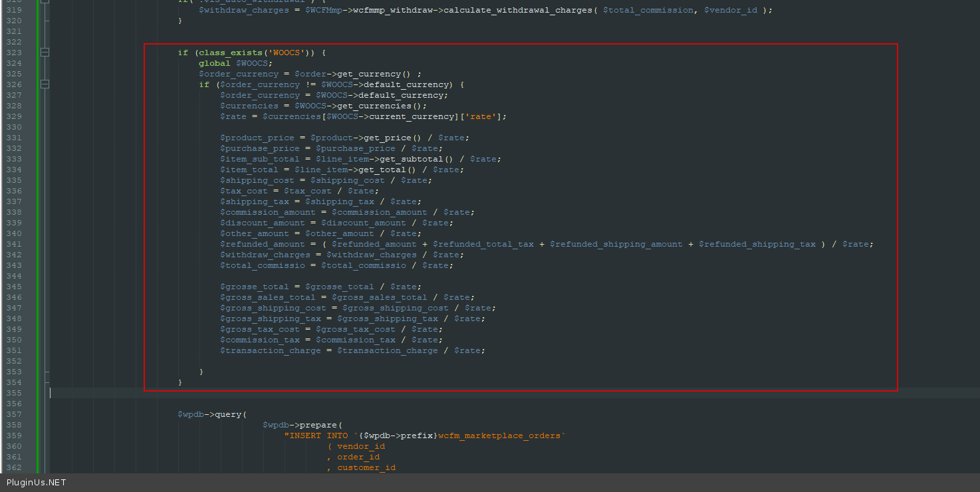Click line number 341 in the margin
Image resolution: width=980 pixels, height=492 pixels.
click(13, 244)
